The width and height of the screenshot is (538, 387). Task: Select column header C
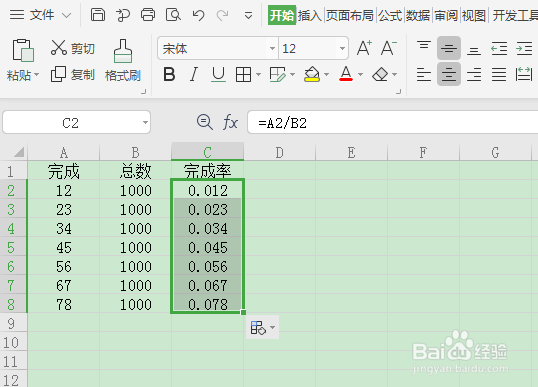pos(208,152)
